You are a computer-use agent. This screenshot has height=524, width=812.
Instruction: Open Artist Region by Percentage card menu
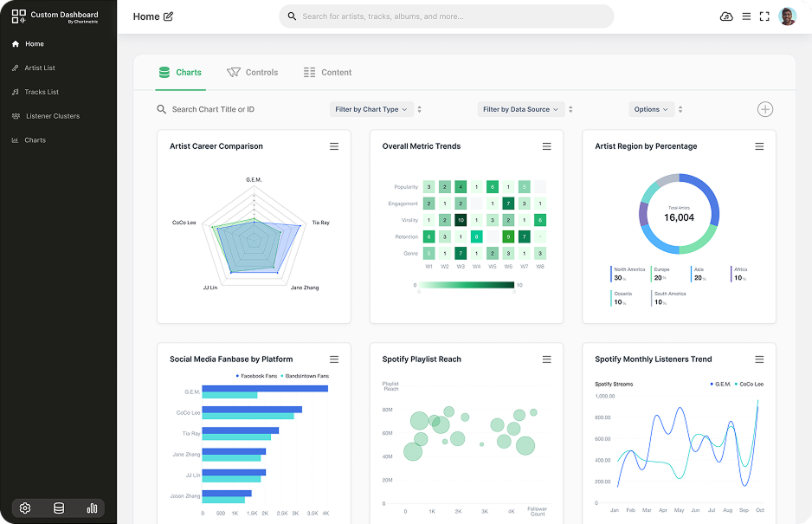pyautogui.click(x=759, y=146)
